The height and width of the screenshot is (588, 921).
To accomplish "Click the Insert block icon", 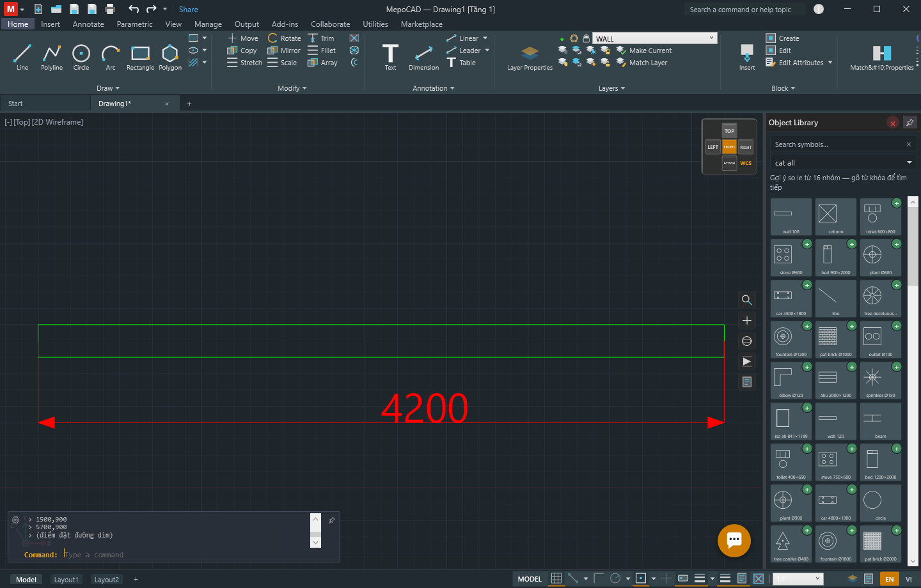I will point(747,57).
